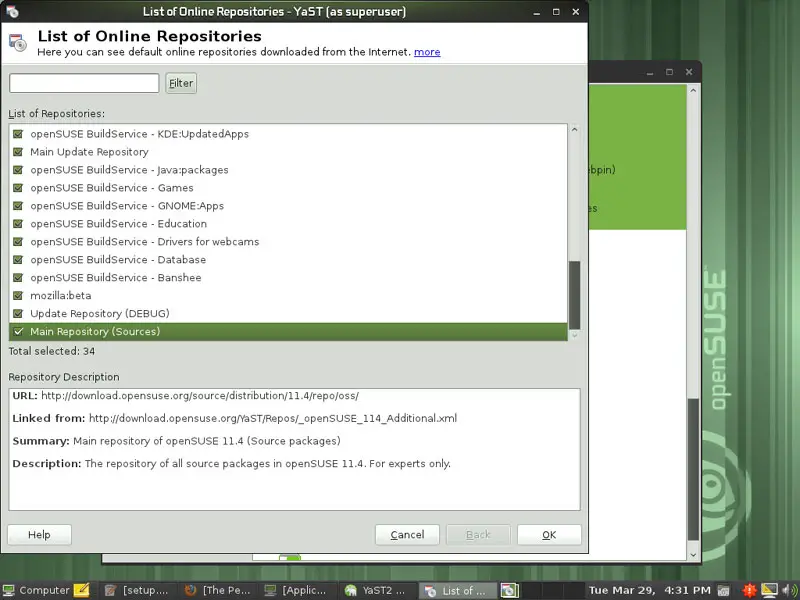Uncheck the Drivers for webcams checkbox

(18, 241)
